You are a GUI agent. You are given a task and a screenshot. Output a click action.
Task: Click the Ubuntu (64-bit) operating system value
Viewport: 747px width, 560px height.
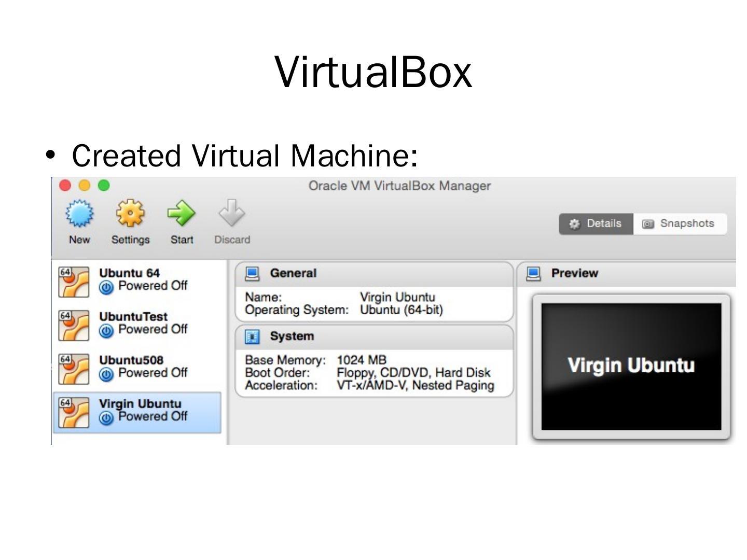pos(402,310)
